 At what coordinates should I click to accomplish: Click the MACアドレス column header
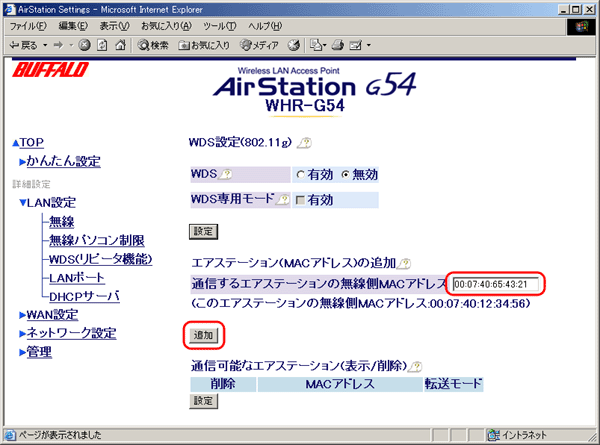point(340,384)
